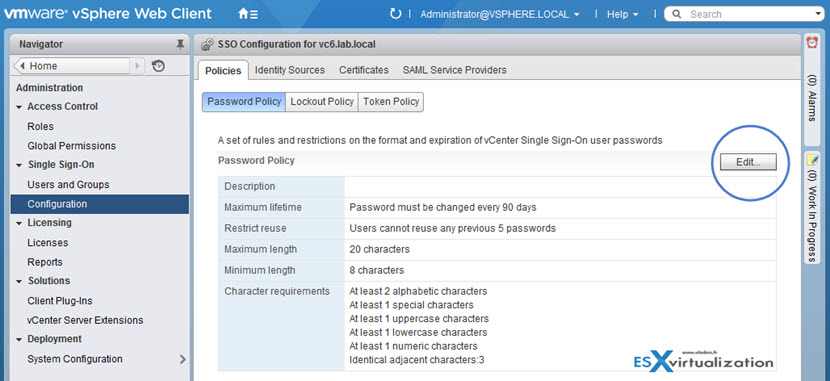Image resolution: width=830 pixels, height=381 pixels.
Task: Switch to the Identity Sources tab
Action: click(x=290, y=70)
